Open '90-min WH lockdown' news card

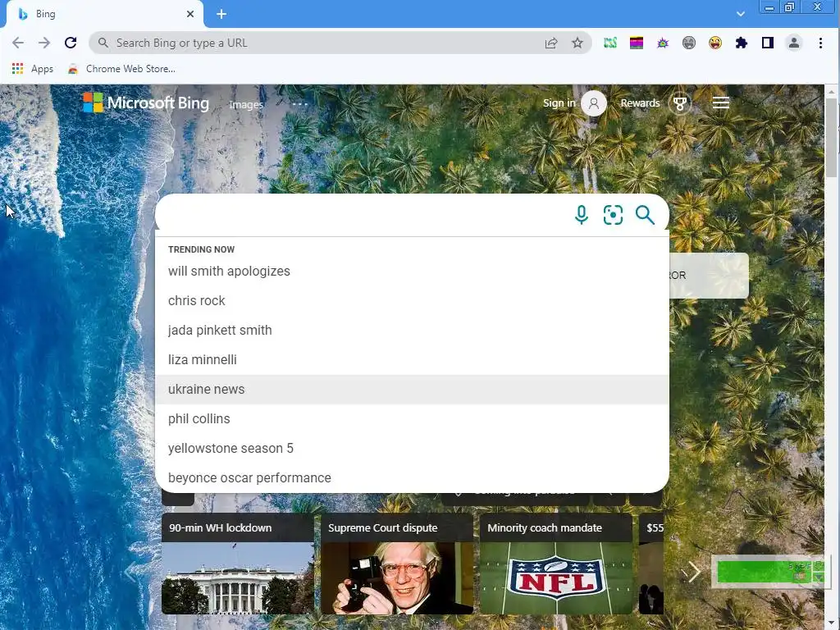coord(237,564)
